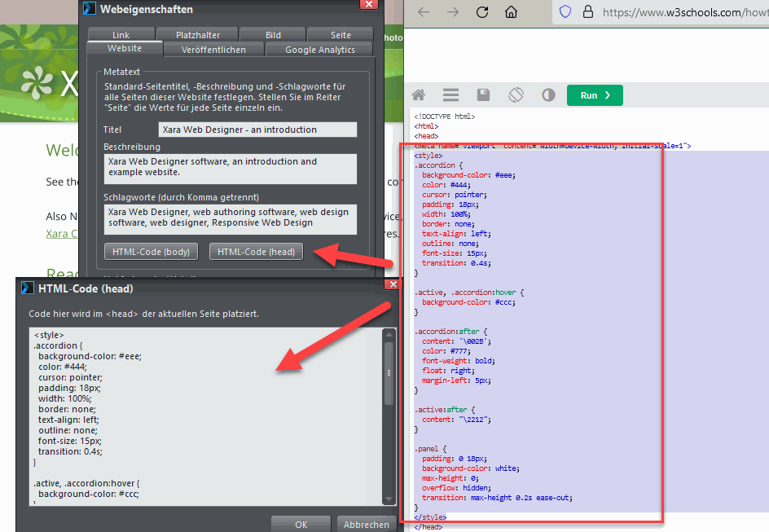The height and width of the screenshot is (532, 769).
Task: Click the "<head>" opening tag in w3schools editor
Action: [426, 136]
